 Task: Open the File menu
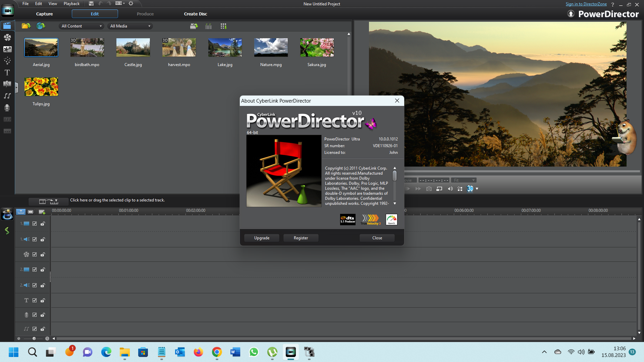click(x=25, y=4)
